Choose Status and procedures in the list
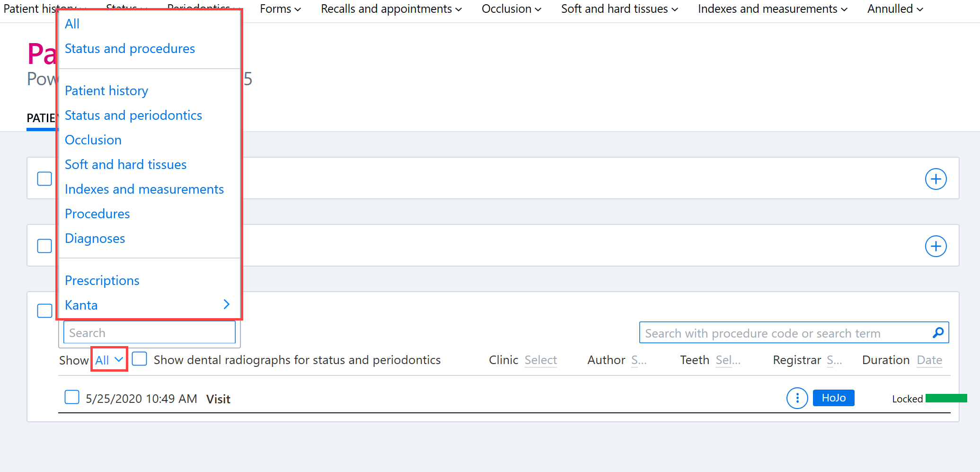 tap(130, 48)
